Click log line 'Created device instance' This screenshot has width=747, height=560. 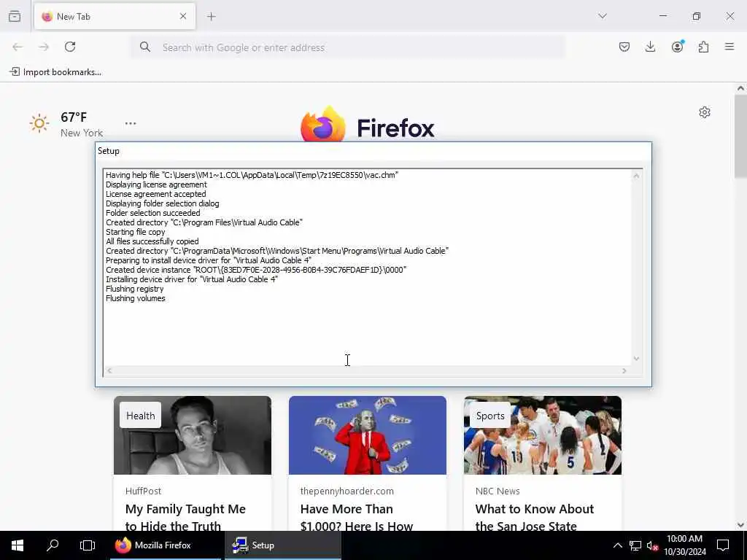pos(256,270)
